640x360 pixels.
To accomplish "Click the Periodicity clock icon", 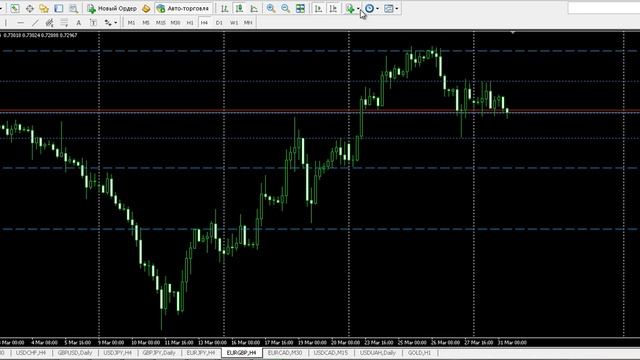I will point(369,8).
